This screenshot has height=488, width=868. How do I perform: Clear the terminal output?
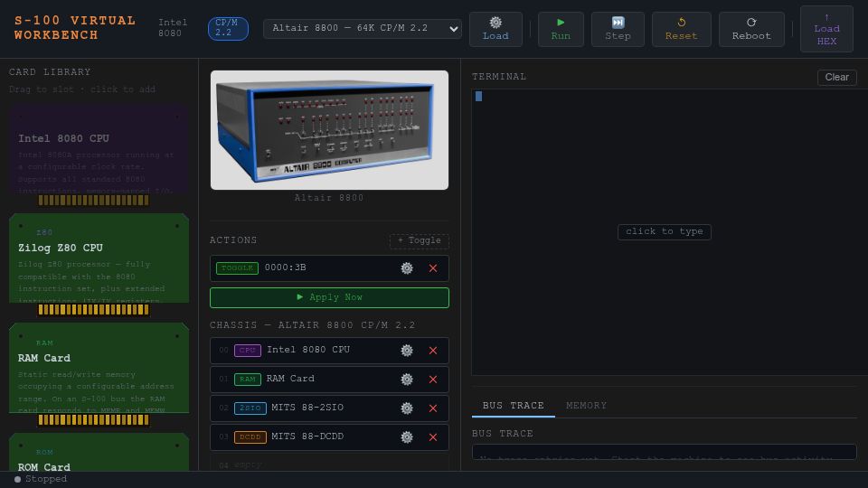coord(836,78)
